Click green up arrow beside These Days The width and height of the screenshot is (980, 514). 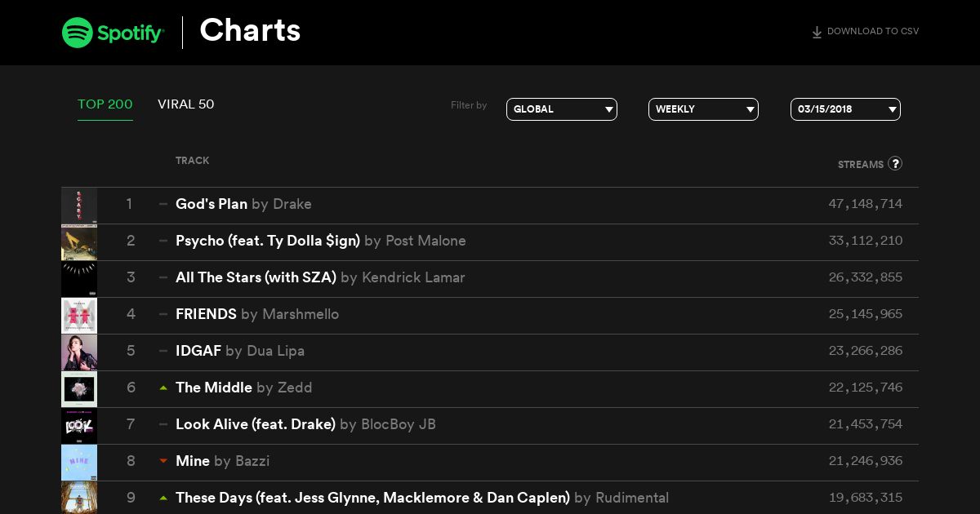pos(163,498)
